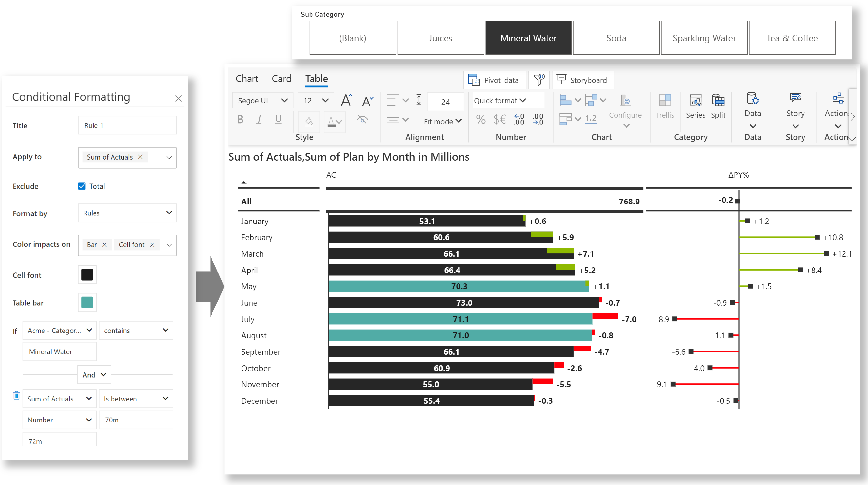
Task: Click the Pivot data button
Action: click(x=494, y=80)
